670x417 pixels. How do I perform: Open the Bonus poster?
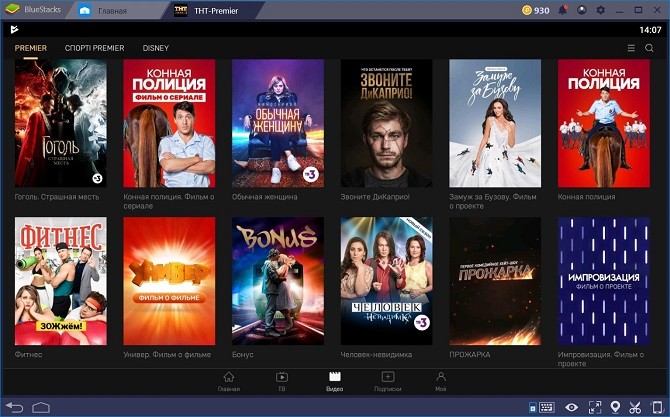point(278,281)
